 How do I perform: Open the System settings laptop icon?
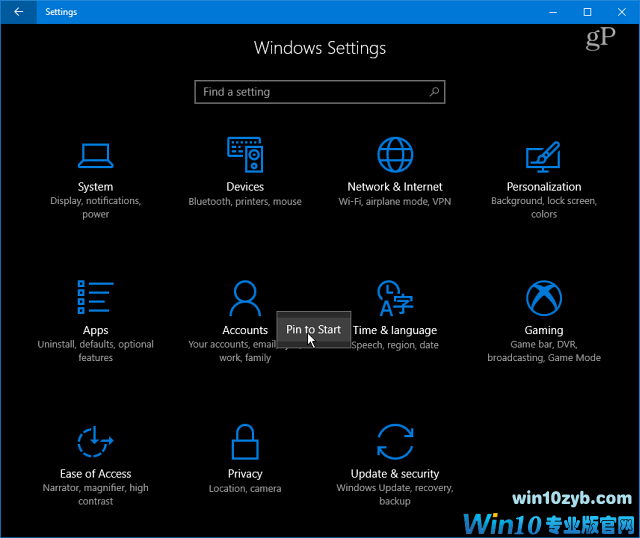95,155
